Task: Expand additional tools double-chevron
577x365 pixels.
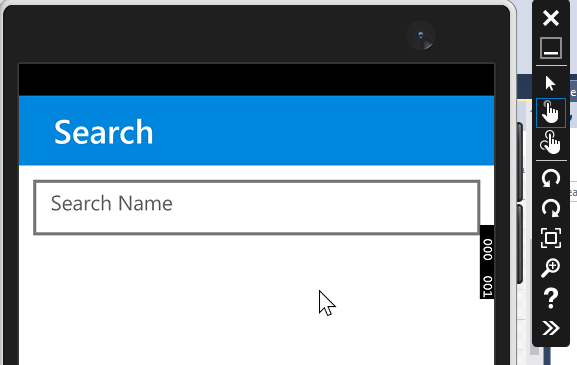Action: 551,328
